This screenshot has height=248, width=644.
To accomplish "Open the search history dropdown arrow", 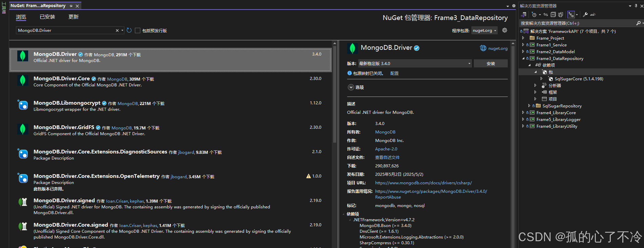I will coord(122,30).
